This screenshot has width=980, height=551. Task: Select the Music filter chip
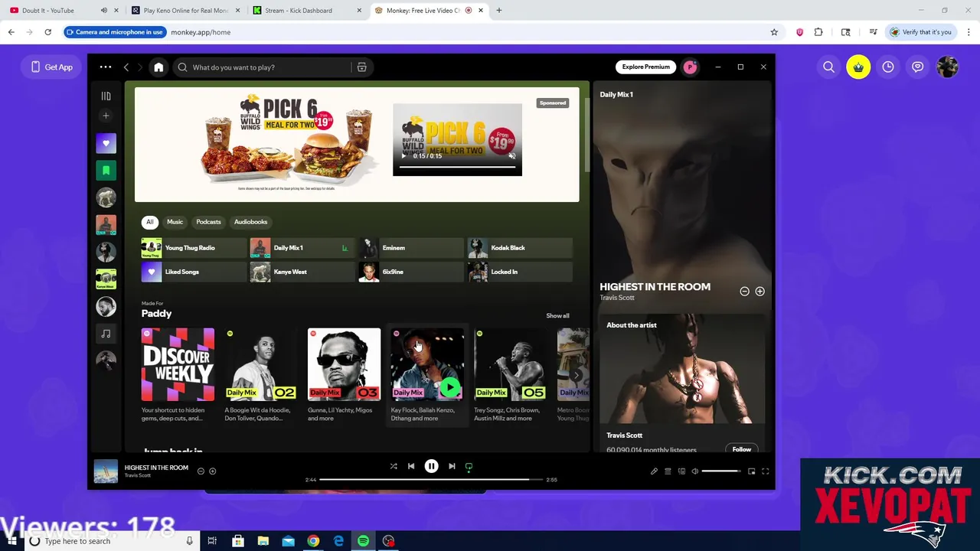(175, 222)
